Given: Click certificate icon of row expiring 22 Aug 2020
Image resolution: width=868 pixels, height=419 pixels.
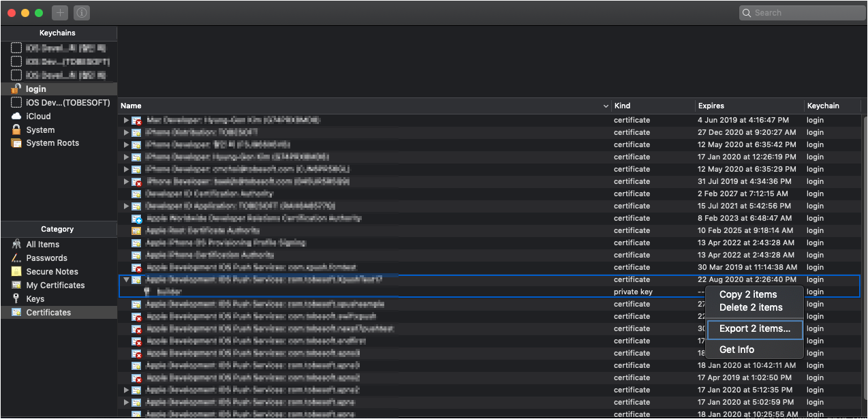Looking at the screenshot, I should point(136,279).
